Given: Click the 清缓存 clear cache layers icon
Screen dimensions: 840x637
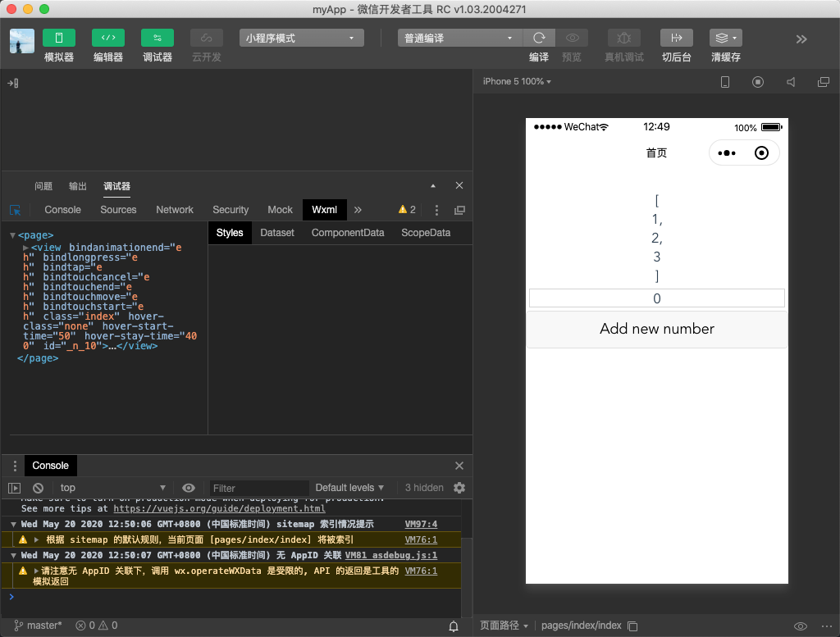Looking at the screenshot, I should (725, 38).
